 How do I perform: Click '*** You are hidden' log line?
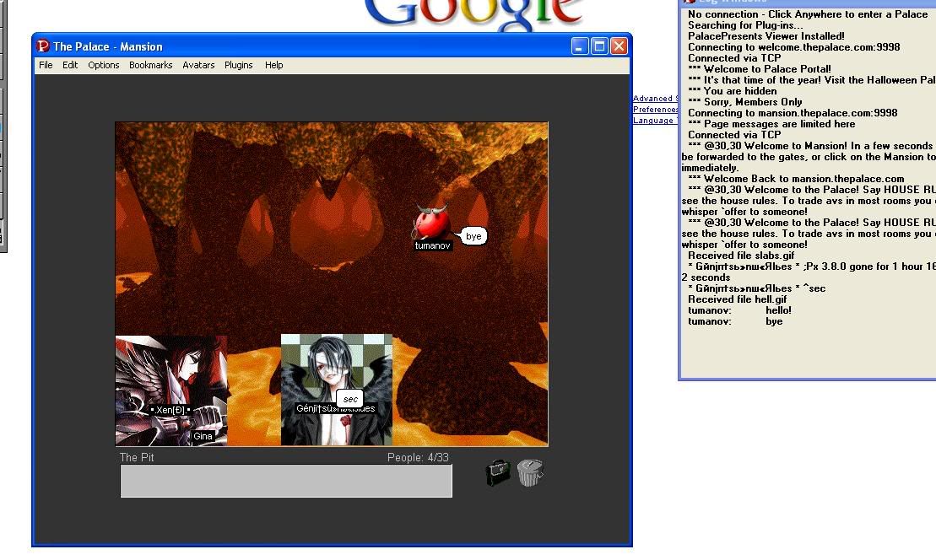tap(733, 90)
